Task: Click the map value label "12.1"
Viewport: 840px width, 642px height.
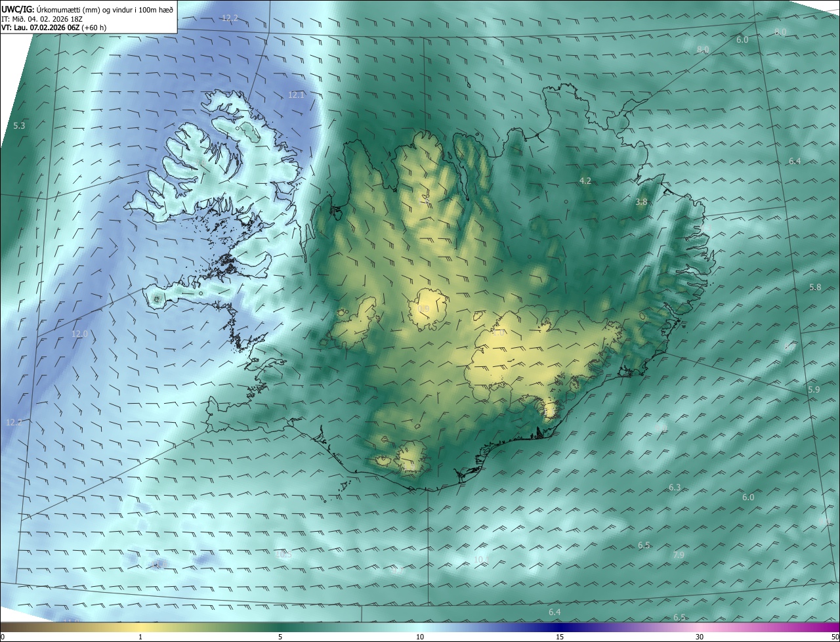Action: 297,95
